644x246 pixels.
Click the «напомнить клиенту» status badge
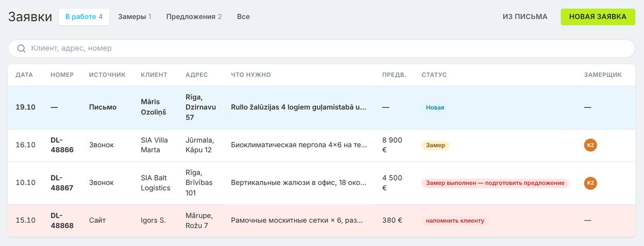pos(455,220)
